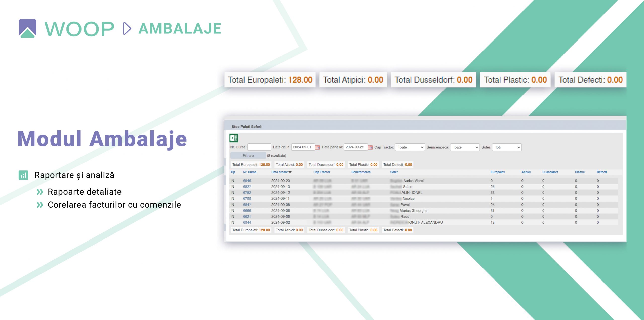Click the large Total Europaleti: 128.00 card
This screenshot has height=320, width=644.
coord(270,80)
